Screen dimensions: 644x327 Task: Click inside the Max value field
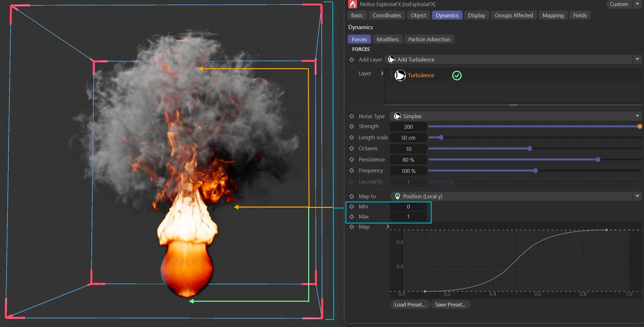(408, 217)
